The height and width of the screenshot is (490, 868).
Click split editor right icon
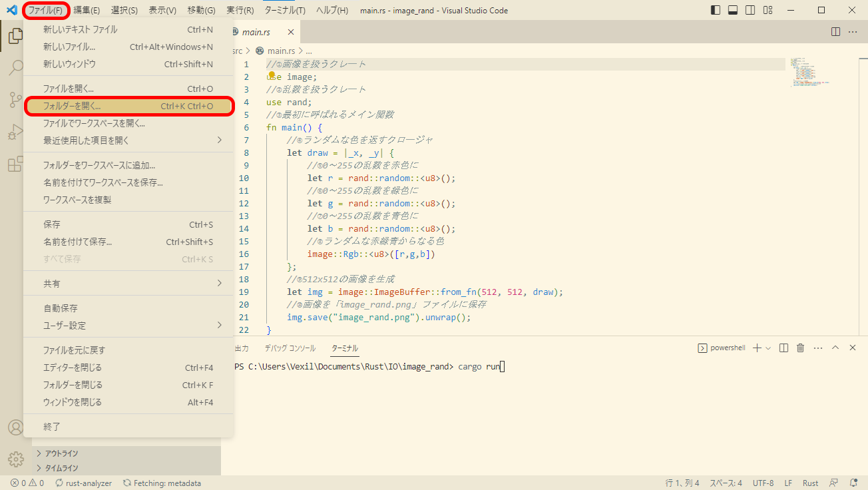(x=836, y=32)
